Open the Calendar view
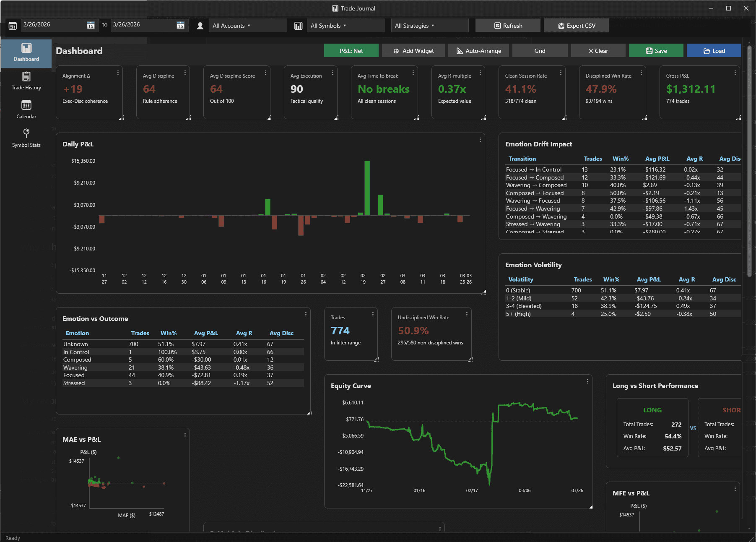The width and height of the screenshot is (756, 542). click(26, 109)
